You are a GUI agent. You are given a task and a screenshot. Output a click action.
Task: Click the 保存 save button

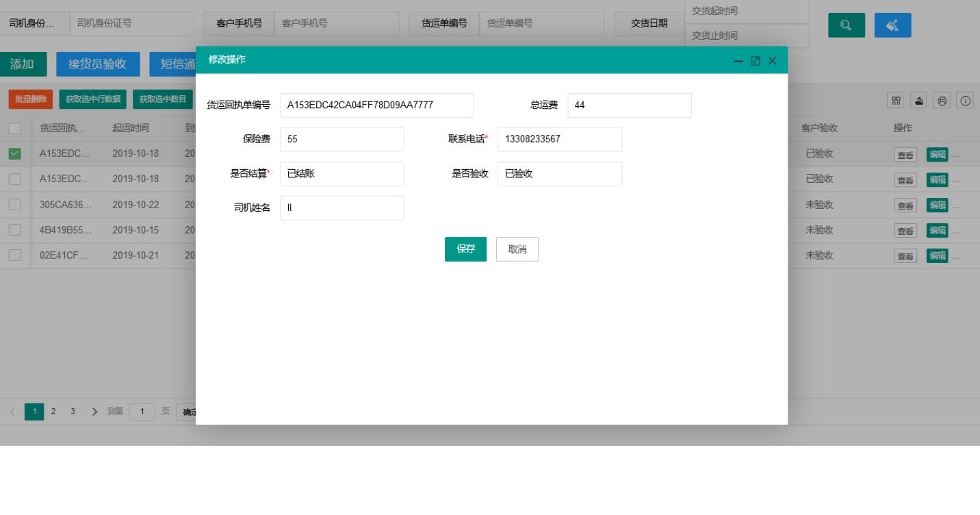465,249
